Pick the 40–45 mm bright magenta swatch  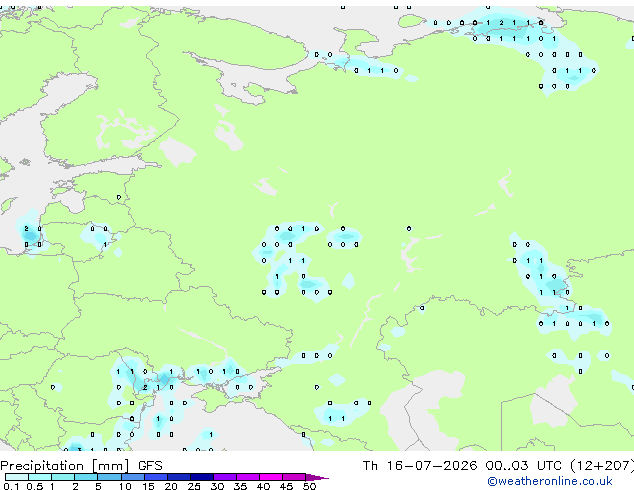271,477
